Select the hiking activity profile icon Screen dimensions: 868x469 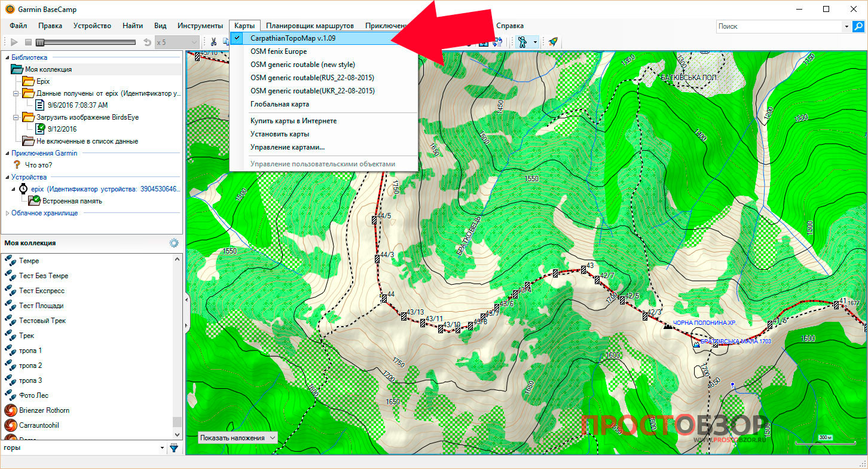(x=522, y=42)
